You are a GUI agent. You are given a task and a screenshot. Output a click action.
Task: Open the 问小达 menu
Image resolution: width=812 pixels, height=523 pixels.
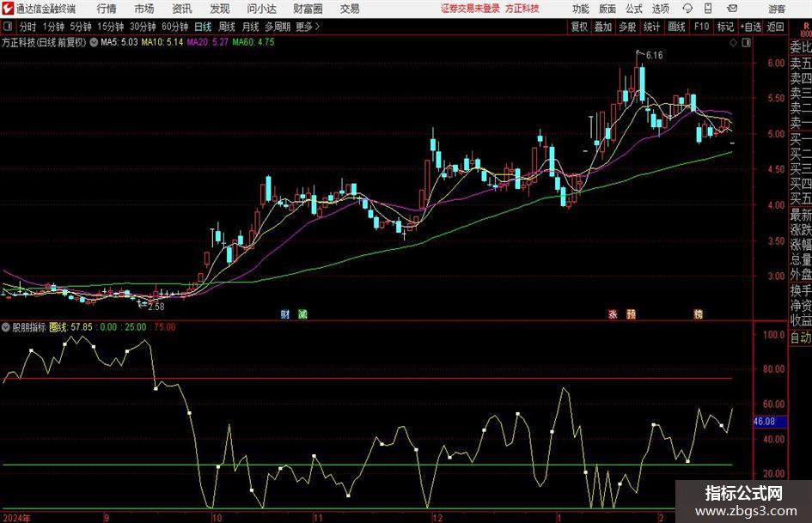261,9
